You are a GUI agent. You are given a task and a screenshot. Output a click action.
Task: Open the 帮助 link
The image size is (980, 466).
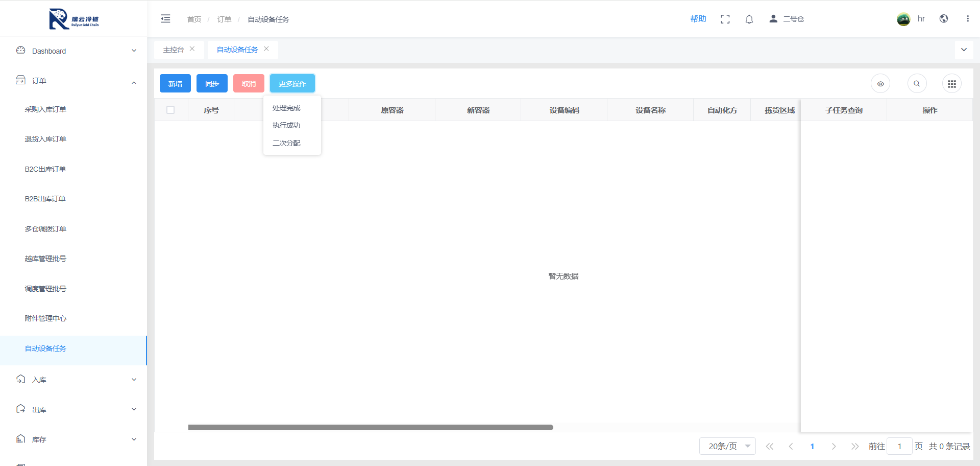698,19
